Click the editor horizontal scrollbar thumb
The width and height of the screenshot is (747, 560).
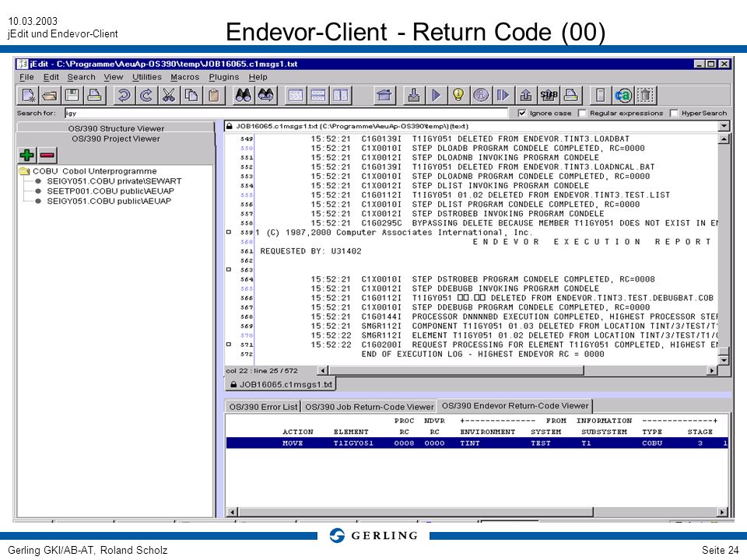click(456, 370)
